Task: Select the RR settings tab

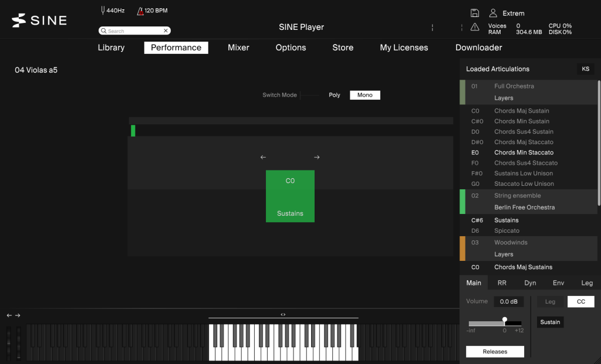Action: pos(502,283)
